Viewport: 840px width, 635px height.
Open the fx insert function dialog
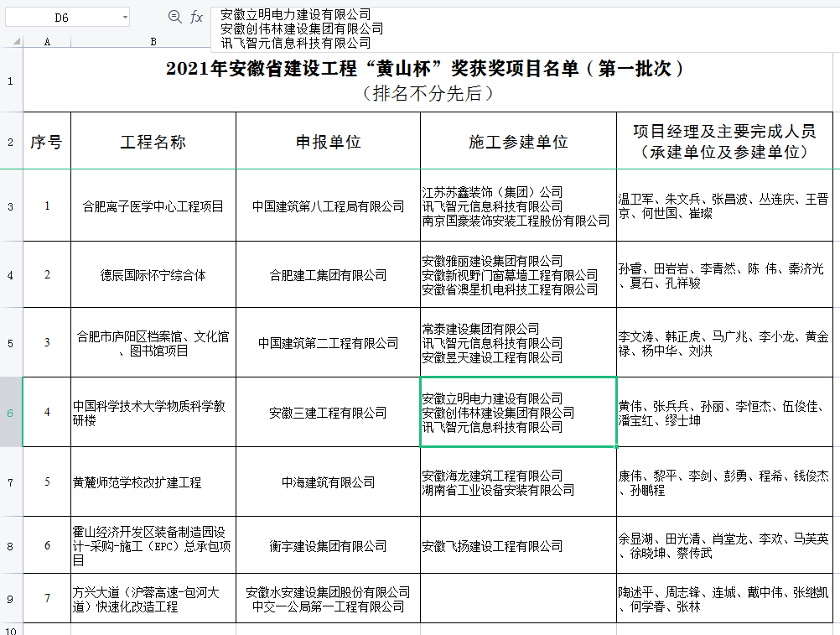[x=196, y=17]
